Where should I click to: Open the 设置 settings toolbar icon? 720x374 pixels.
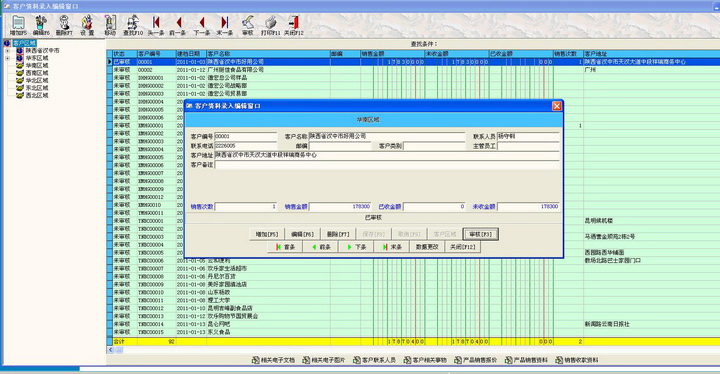click(x=87, y=25)
